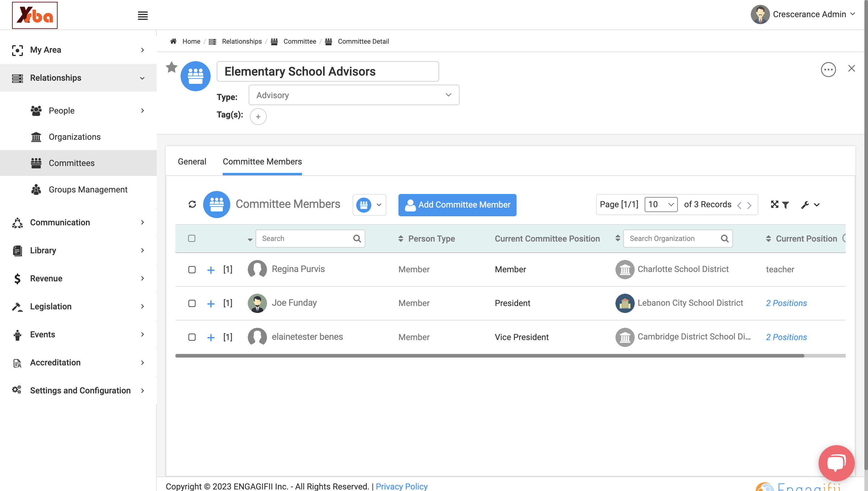The width and height of the screenshot is (868, 491).
Task: Expand the Communication sidebar section
Action: coord(78,222)
